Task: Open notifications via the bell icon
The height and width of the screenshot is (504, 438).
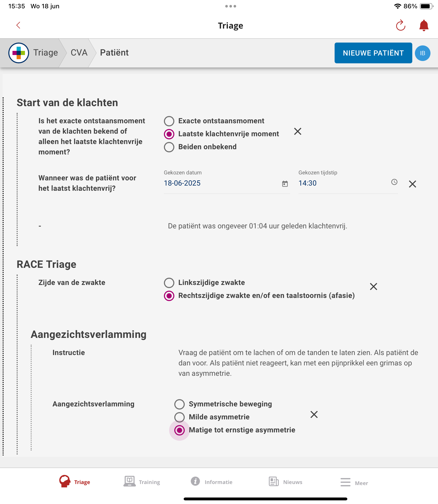Action: (424, 25)
